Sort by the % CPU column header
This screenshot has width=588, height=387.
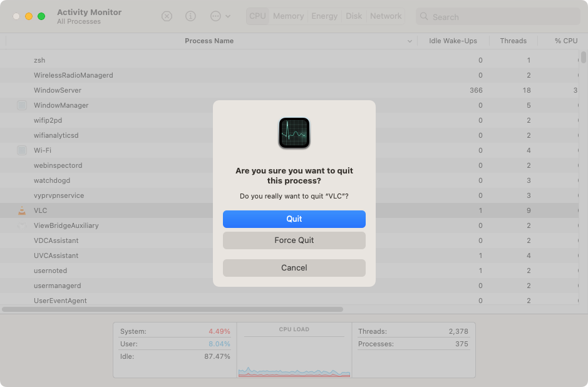coord(566,41)
